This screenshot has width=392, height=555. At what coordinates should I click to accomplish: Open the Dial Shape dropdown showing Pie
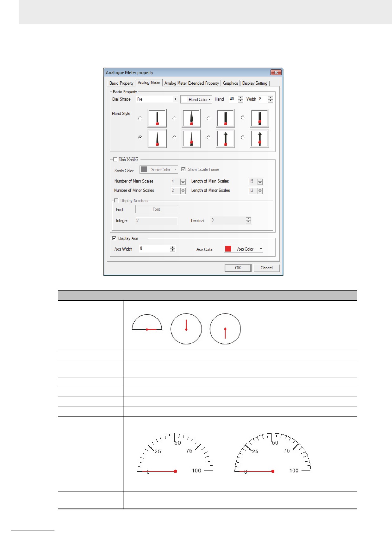pos(157,99)
